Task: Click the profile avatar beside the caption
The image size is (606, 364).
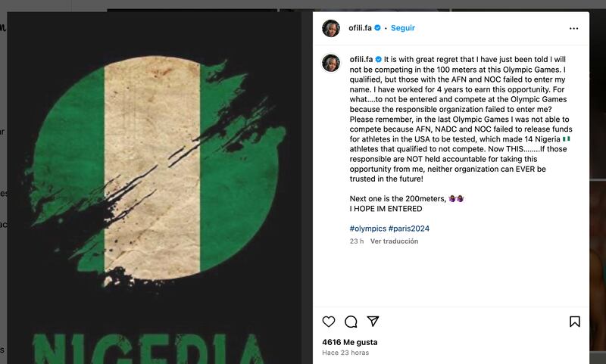Action: (330, 63)
